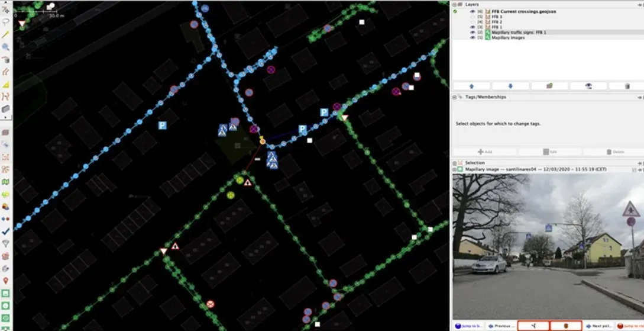Click the Delete tag button
This screenshot has width=644, height=331.
click(614, 152)
